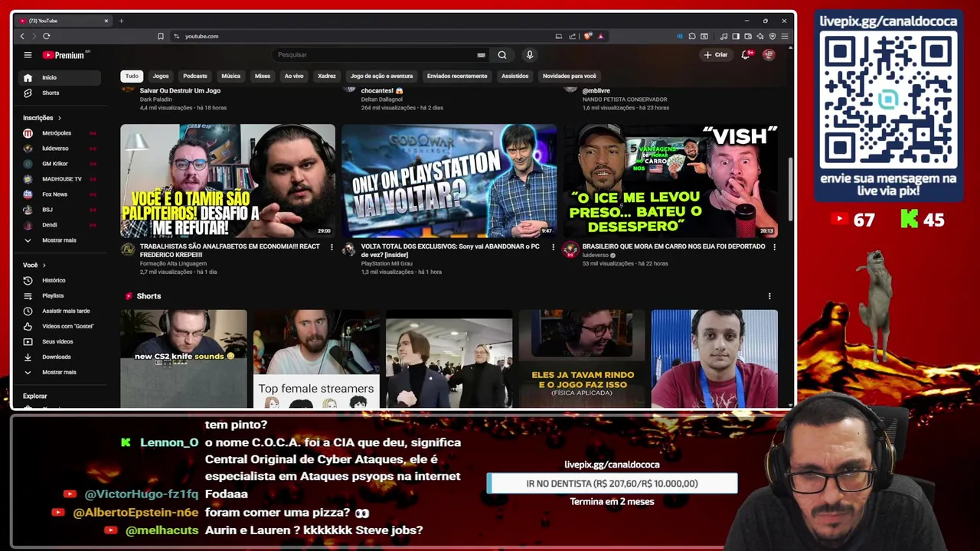Image resolution: width=980 pixels, height=551 pixels.
Task: Play the 'Palpiteiros' video thumbnail
Action: click(227, 181)
